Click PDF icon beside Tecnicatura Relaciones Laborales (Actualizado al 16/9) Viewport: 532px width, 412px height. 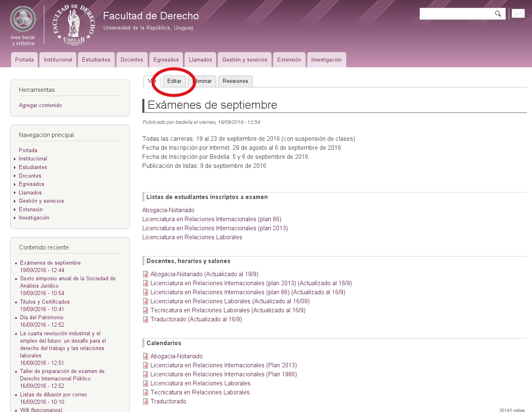coord(146,310)
